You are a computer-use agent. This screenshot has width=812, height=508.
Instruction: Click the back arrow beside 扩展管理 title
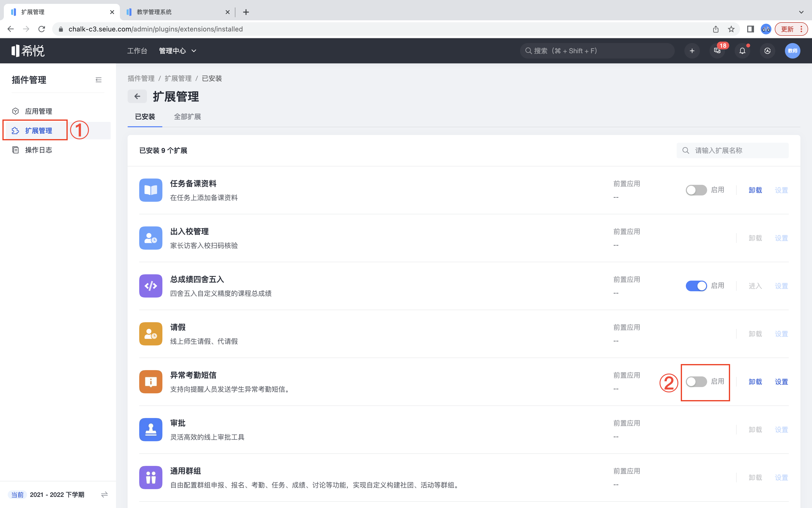pos(137,97)
